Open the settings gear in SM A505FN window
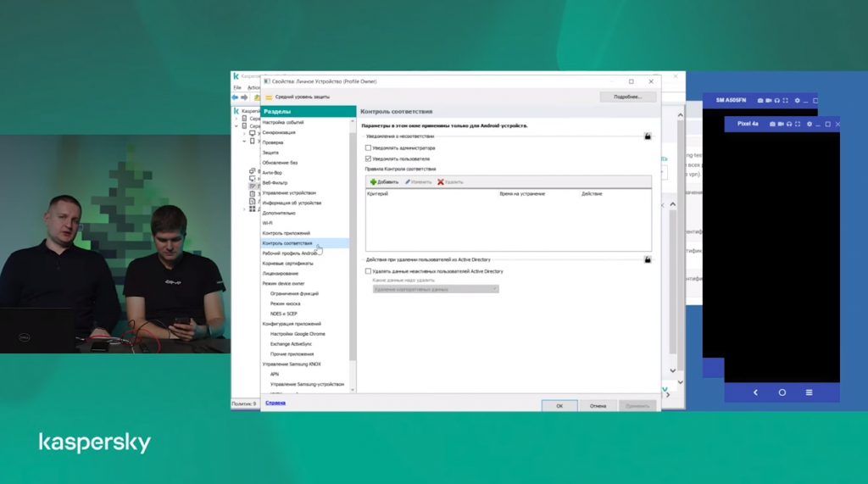868x484 pixels. [797, 100]
